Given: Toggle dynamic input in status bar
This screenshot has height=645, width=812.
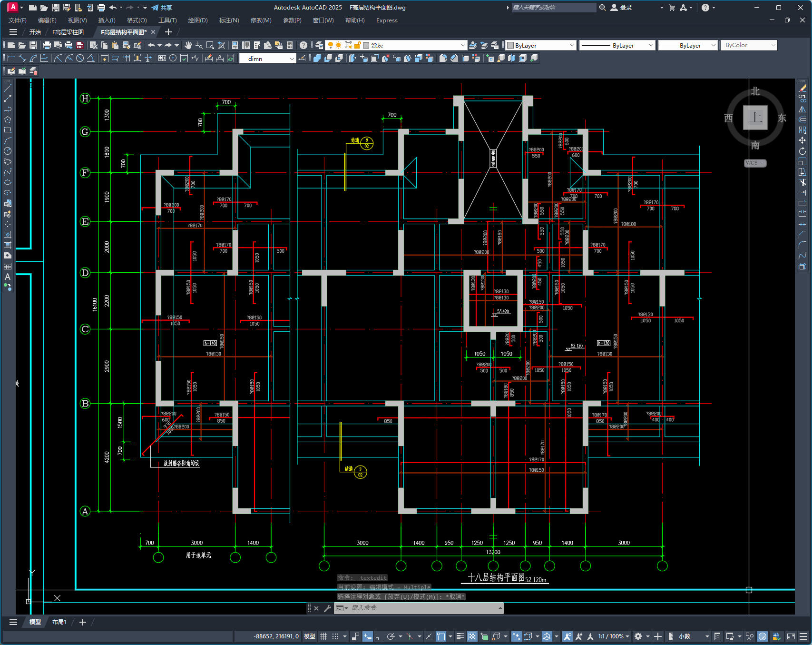Looking at the screenshot, I should point(367,636).
